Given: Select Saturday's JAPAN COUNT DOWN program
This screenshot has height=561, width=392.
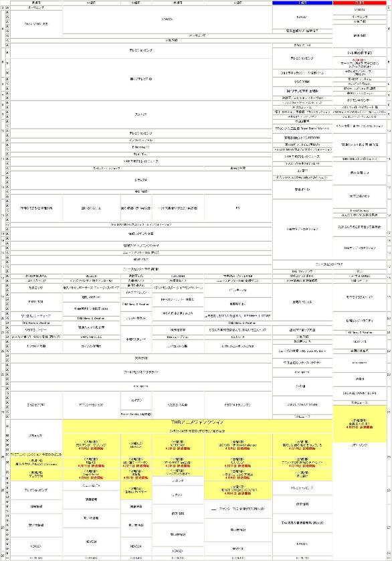Looking at the screenshot, I should click(x=302, y=404).
